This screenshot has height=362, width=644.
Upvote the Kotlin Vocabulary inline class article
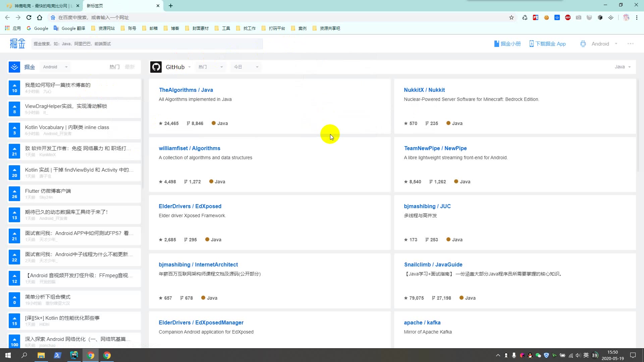click(14, 130)
